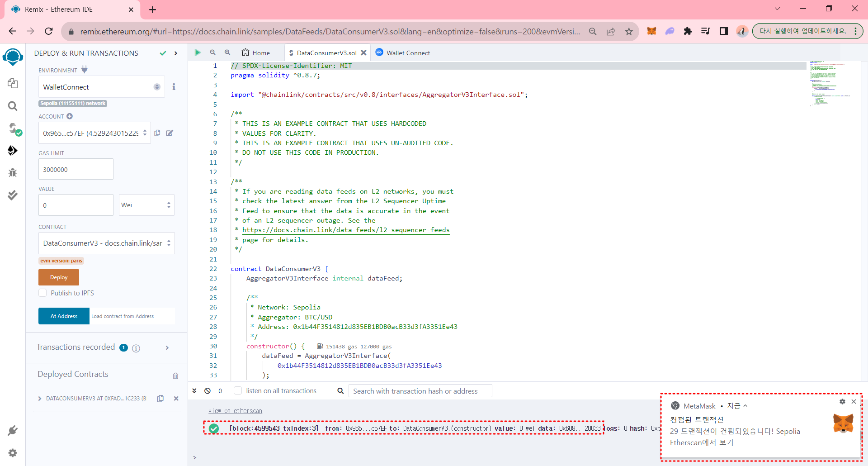Reload the Remix page
The height and width of the screenshot is (466, 868).
pyautogui.click(x=49, y=31)
